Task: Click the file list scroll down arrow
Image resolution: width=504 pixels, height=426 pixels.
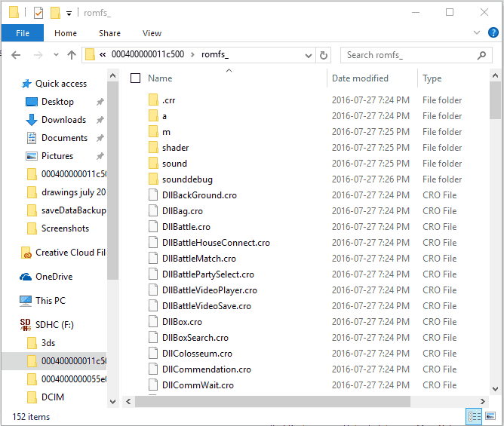Action: click(x=495, y=389)
